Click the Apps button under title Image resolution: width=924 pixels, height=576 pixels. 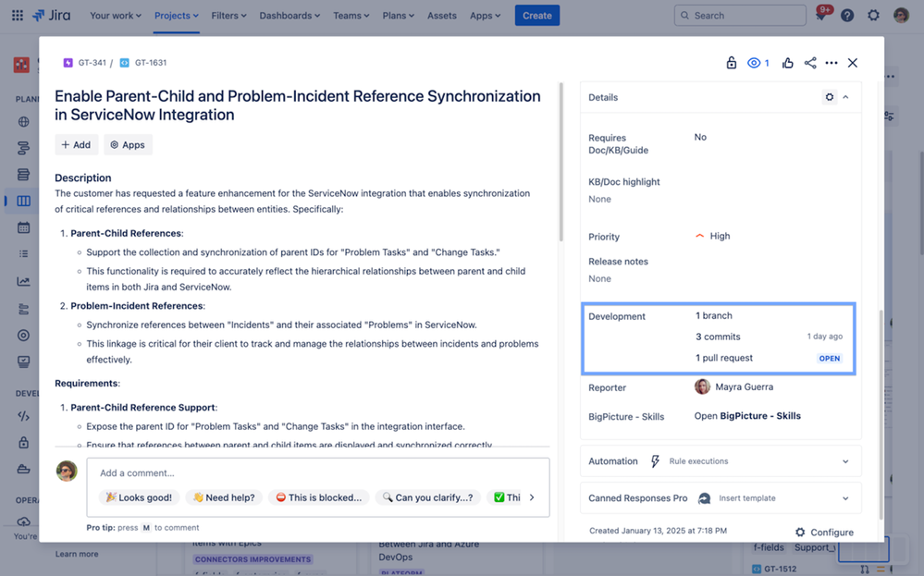coord(128,145)
